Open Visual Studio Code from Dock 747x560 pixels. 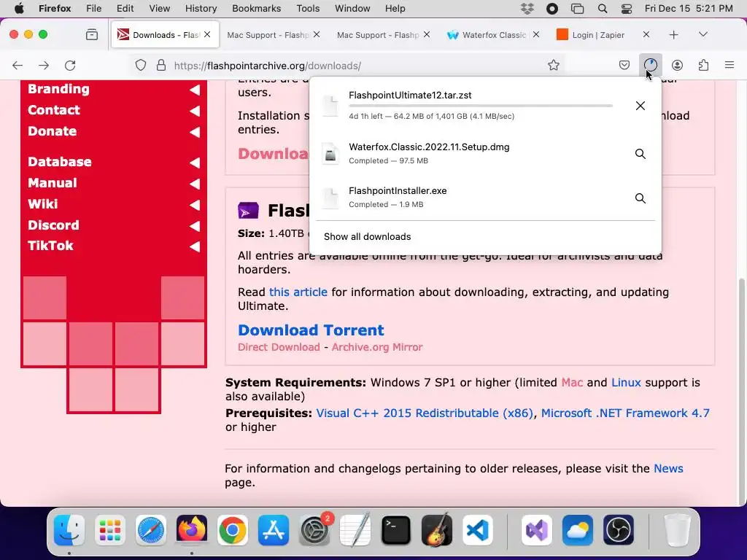point(478,530)
